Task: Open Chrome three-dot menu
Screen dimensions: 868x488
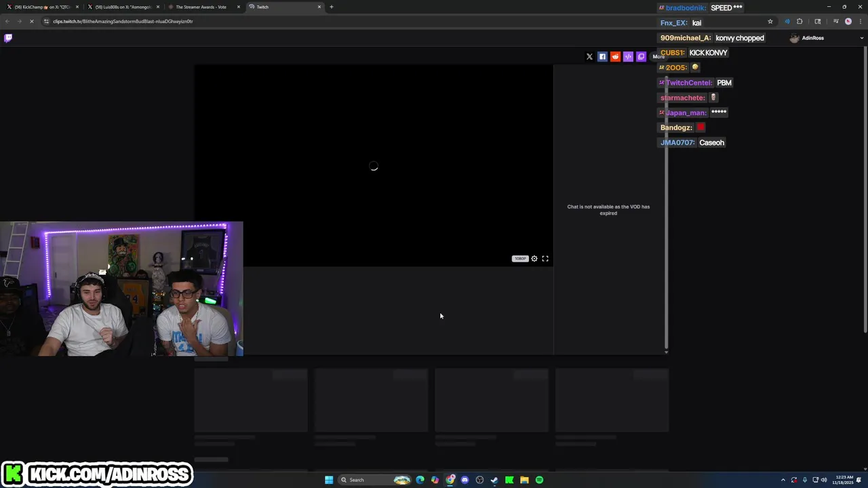Action: click(x=861, y=21)
